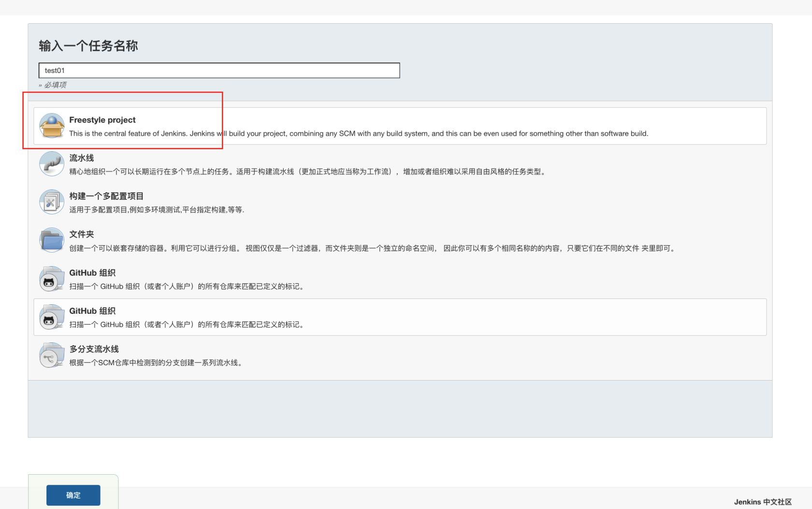Select the 文件夹 title
This screenshot has width=812, height=509.
click(x=82, y=234)
